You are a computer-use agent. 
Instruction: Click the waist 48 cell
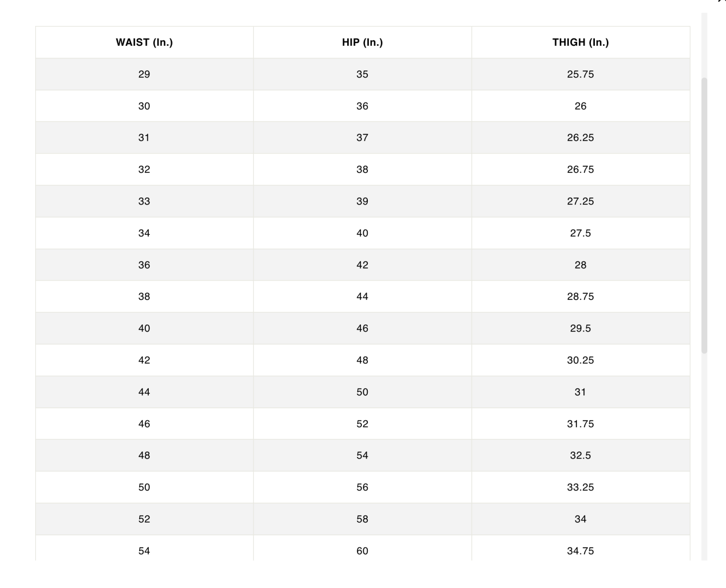144,455
